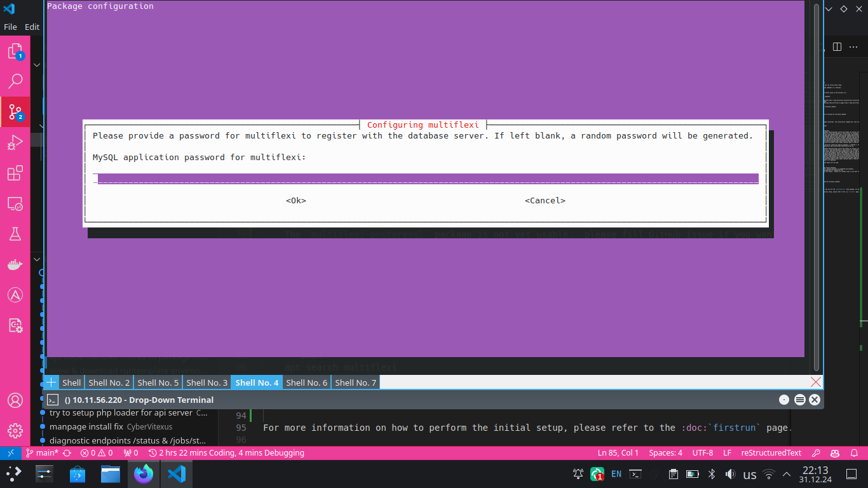Click the key icon in status bar
The height and width of the screenshot is (488, 868).
816,453
